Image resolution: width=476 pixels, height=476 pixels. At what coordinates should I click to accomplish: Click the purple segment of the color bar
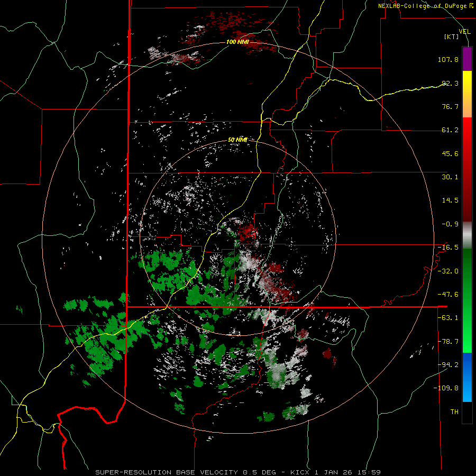(467, 59)
